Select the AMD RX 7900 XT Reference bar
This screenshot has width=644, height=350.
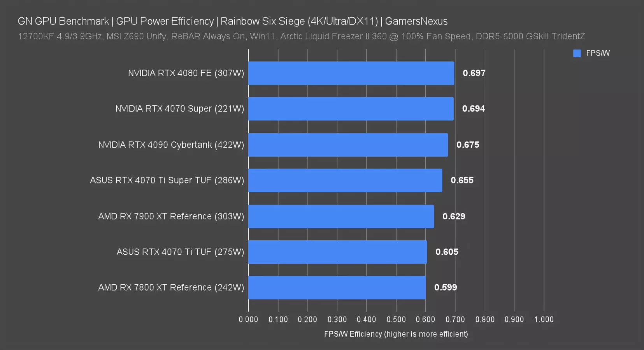tap(340, 216)
